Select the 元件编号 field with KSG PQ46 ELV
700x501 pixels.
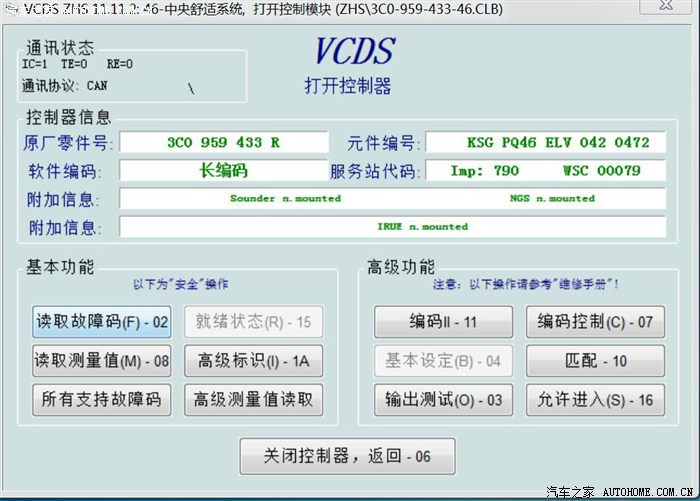point(544,143)
